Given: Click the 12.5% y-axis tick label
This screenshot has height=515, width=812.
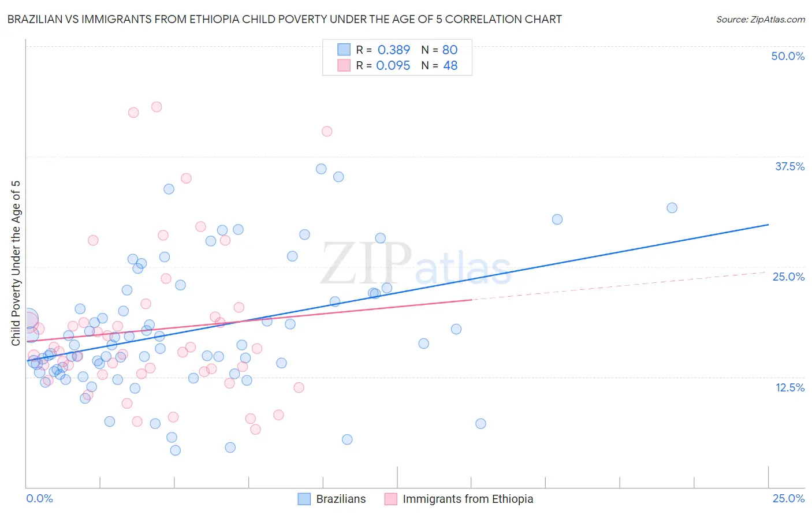Looking at the screenshot, I should [789, 387].
